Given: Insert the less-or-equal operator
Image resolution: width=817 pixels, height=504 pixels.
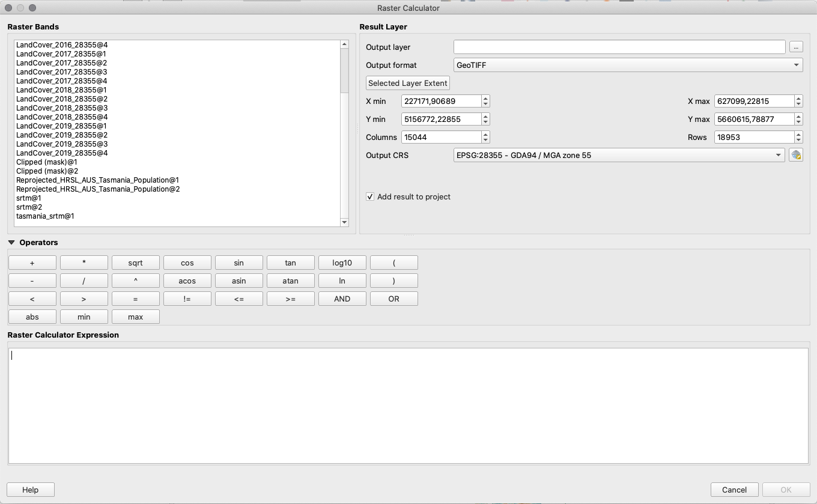Looking at the screenshot, I should coord(239,299).
